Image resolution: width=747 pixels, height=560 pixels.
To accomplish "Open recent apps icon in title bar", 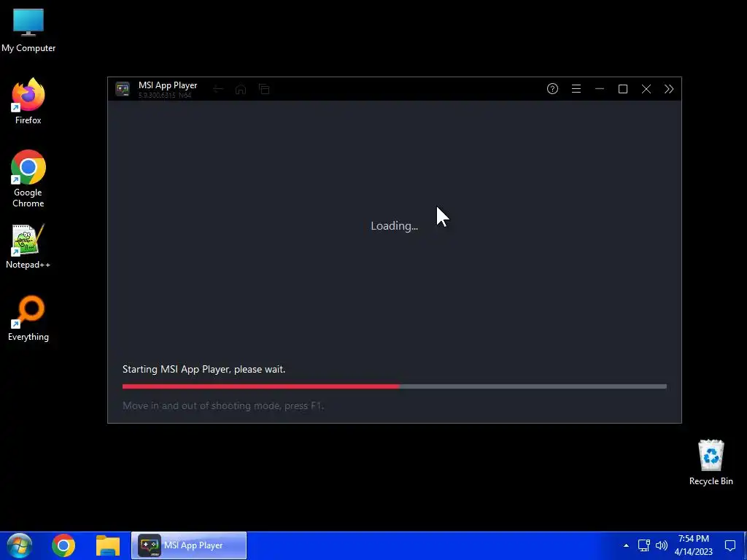I will [264, 89].
